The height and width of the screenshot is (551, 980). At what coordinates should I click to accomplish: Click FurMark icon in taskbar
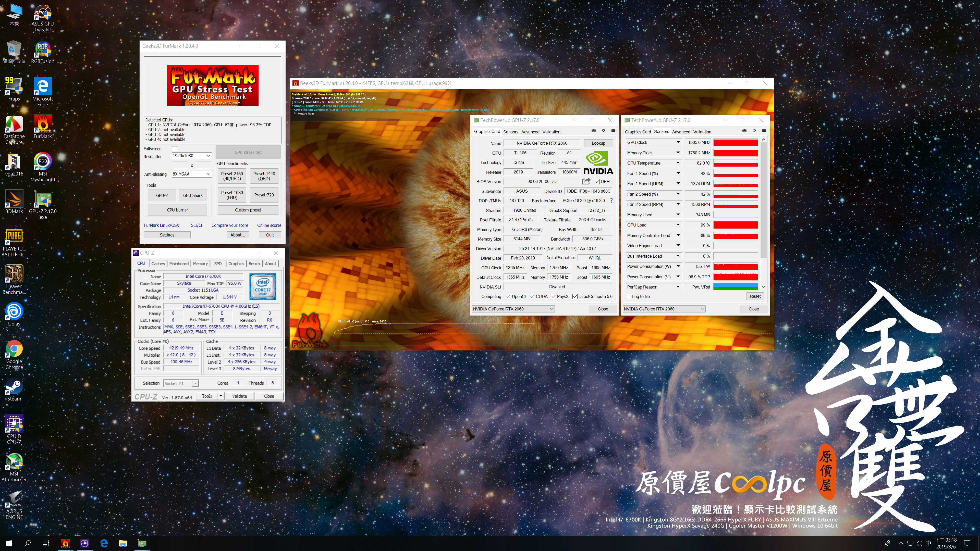(65, 543)
